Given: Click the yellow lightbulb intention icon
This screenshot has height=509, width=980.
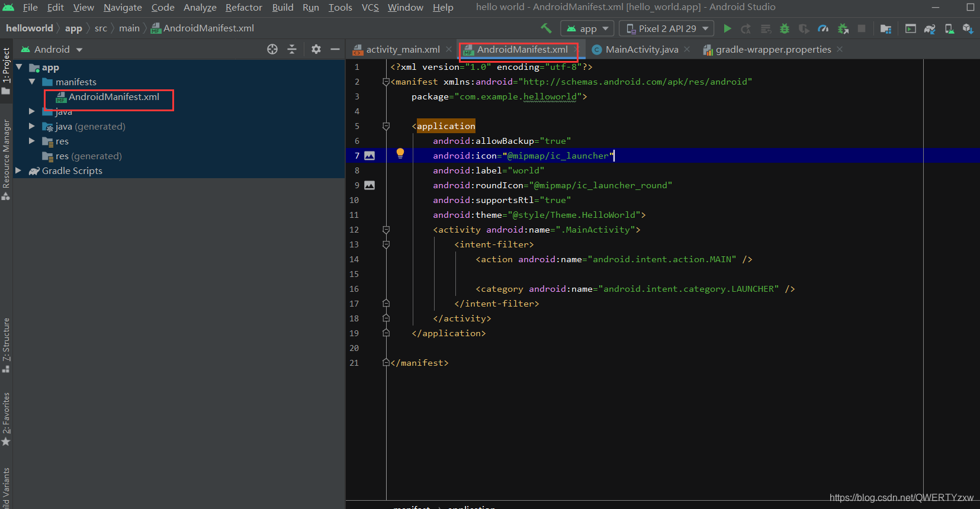Looking at the screenshot, I should [x=400, y=154].
